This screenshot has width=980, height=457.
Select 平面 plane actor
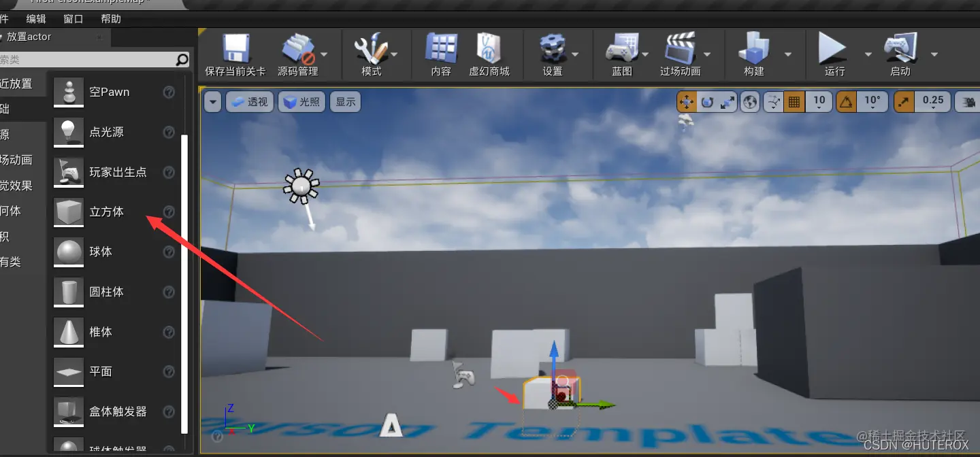tap(114, 371)
